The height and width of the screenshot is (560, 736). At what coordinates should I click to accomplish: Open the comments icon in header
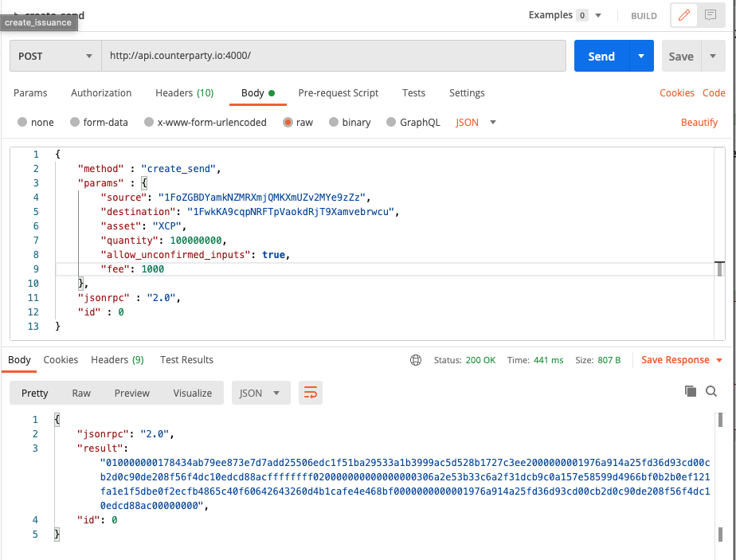[x=711, y=15]
